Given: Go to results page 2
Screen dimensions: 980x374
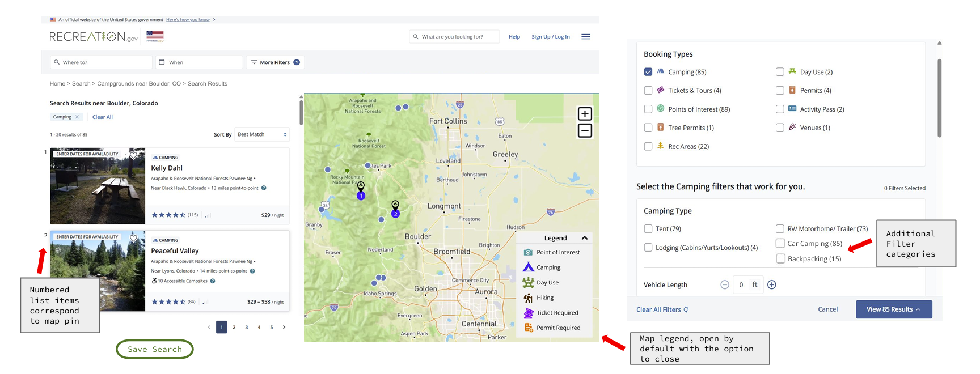Looking at the screenshot, I should [x=234, y=327].
